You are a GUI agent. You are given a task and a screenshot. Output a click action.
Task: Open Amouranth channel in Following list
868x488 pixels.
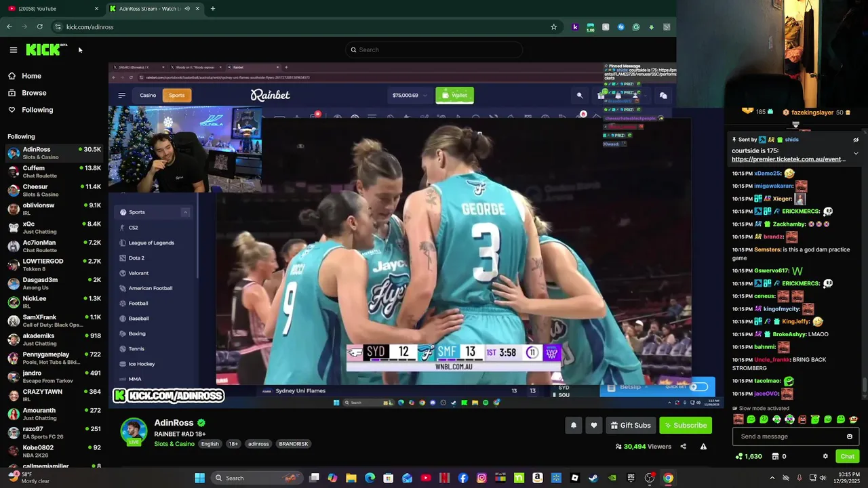pos(54,413)
